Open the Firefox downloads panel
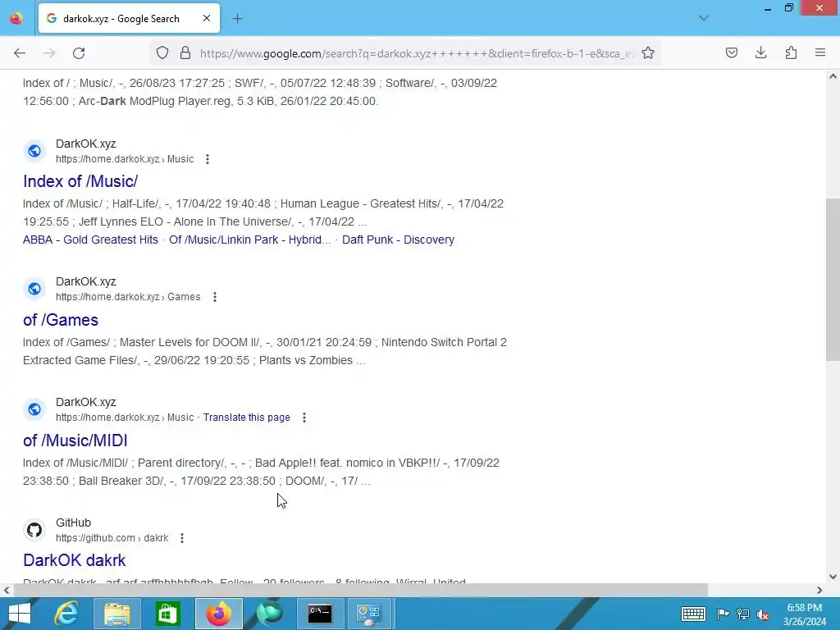The width and height of the screenshot is (840, 630). point(760,53)
